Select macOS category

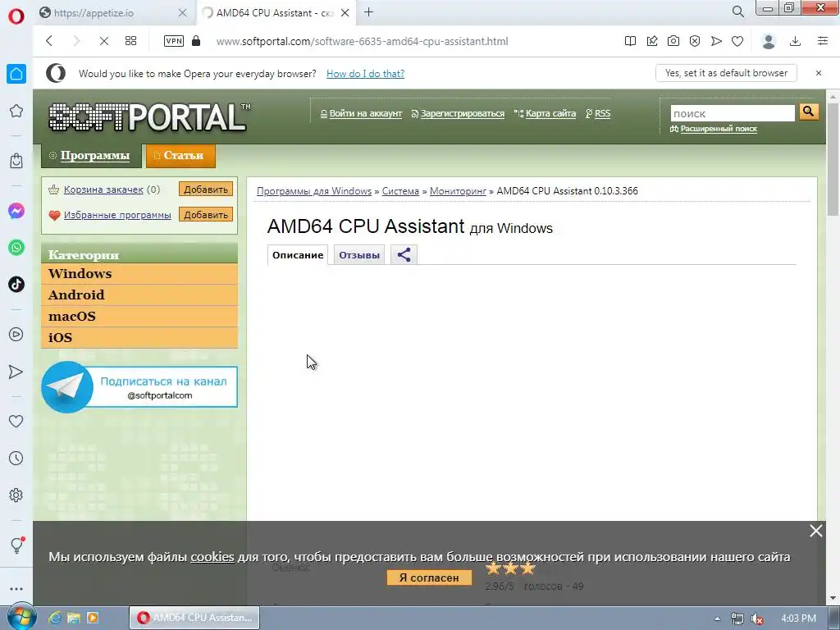[139, 317]
